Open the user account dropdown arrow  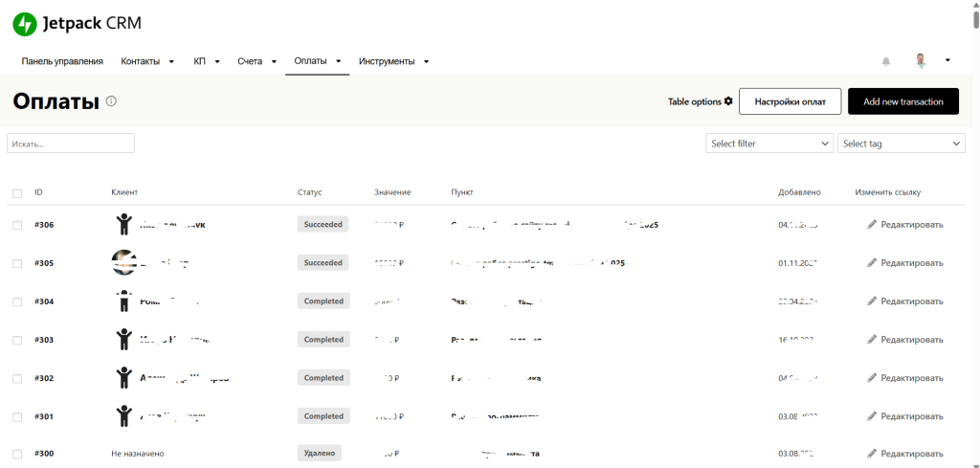(x=947, y=60)
